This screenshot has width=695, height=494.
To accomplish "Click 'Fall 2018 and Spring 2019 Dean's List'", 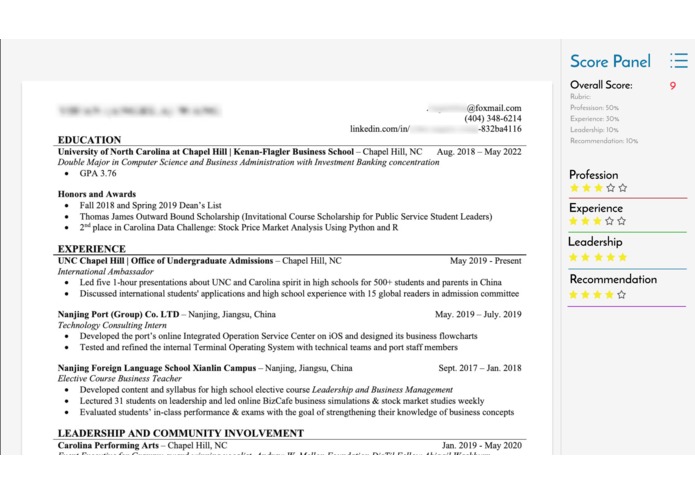I will click(x=150, y=206).
